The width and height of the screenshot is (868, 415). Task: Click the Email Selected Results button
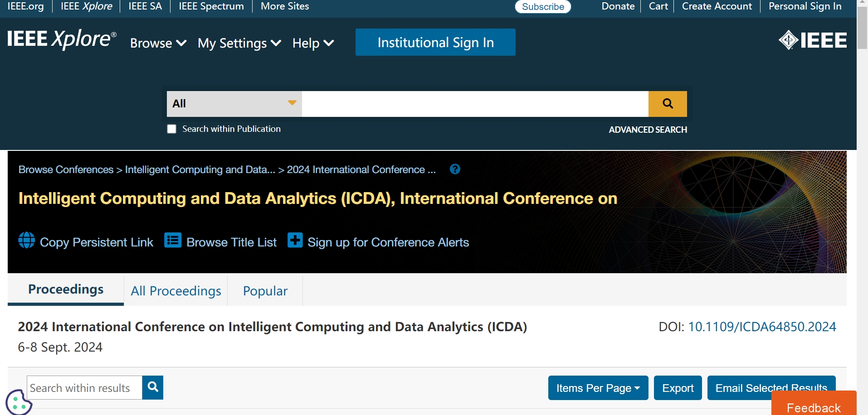point(771,388)
